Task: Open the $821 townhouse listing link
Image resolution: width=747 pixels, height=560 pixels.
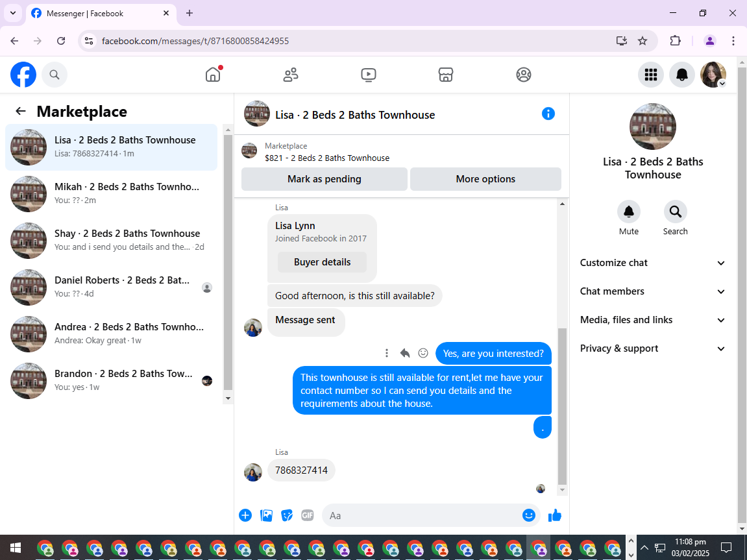Action: coord(327,158)
